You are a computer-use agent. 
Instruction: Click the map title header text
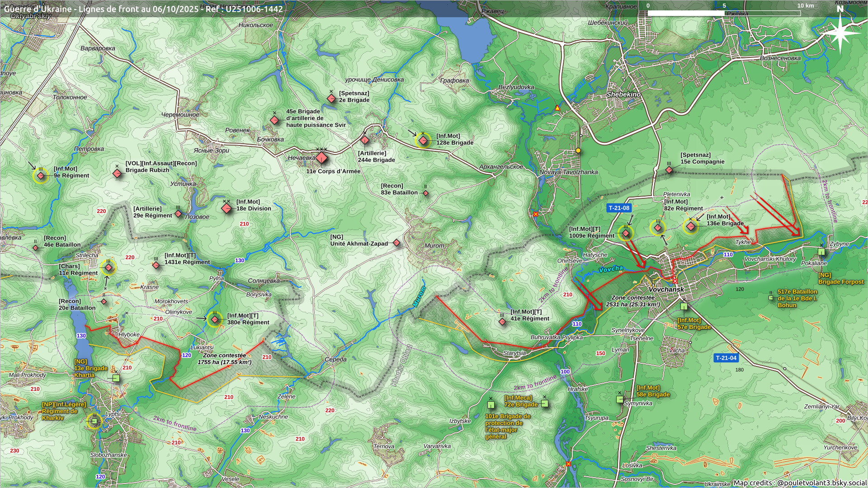[143, 9]
